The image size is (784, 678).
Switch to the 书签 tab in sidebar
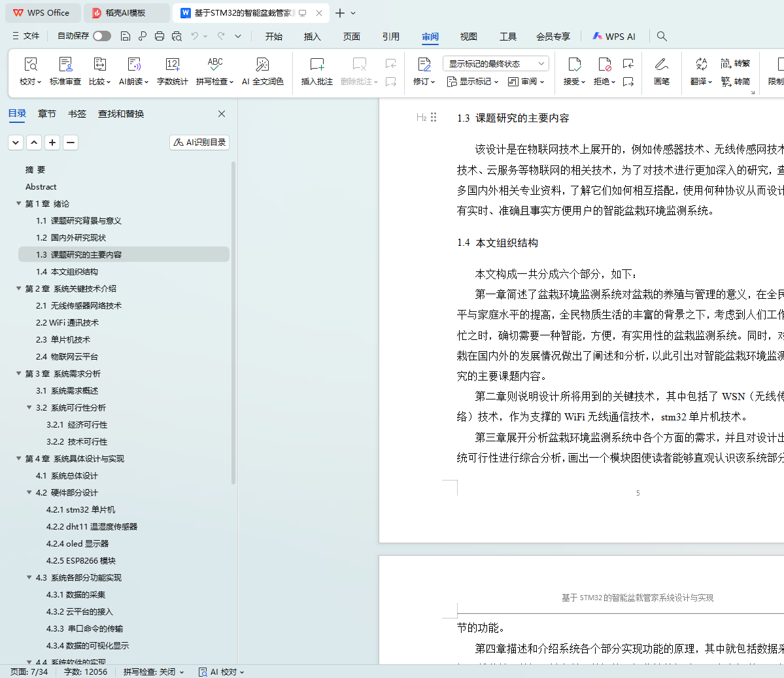pyautogui.click(x=77, y=114)
